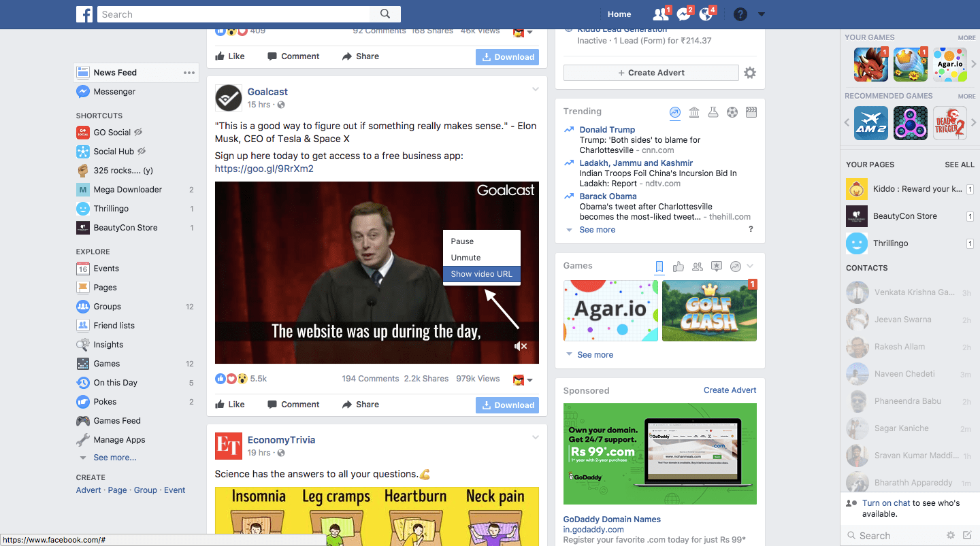Open EconomyTrivia post options chevron
The image size is (980, 546).
536,438
